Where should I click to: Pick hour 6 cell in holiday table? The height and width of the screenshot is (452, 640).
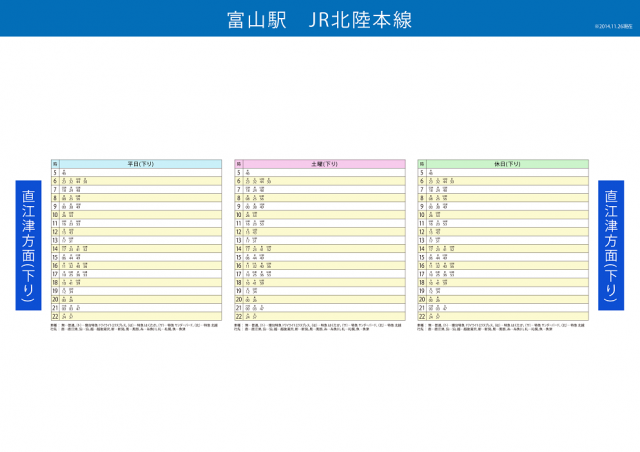422,181
